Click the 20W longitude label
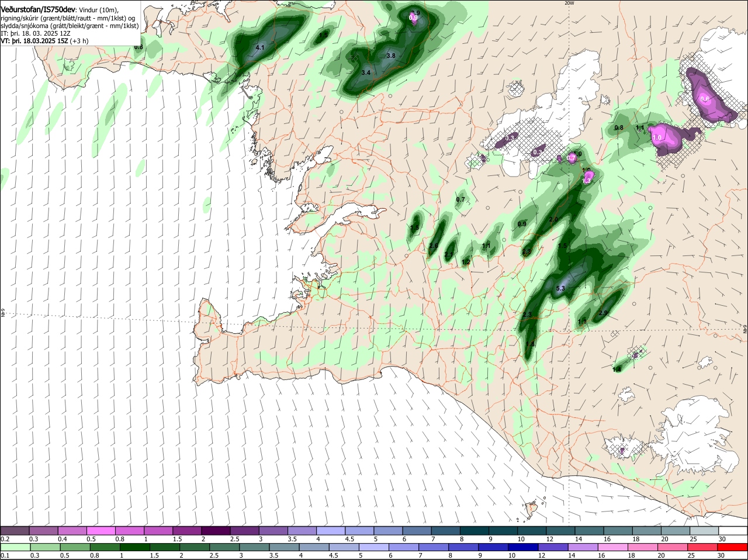Viewport: 748px width, 560px height. point(569,3)
